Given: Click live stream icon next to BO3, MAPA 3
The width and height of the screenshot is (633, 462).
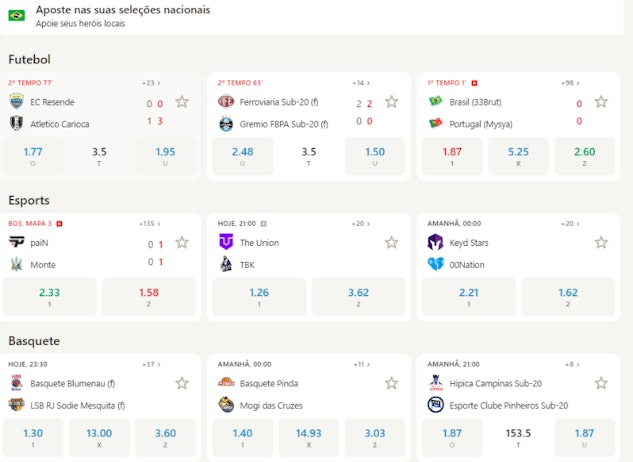Looking at the screenshot, I should [59, 223].
